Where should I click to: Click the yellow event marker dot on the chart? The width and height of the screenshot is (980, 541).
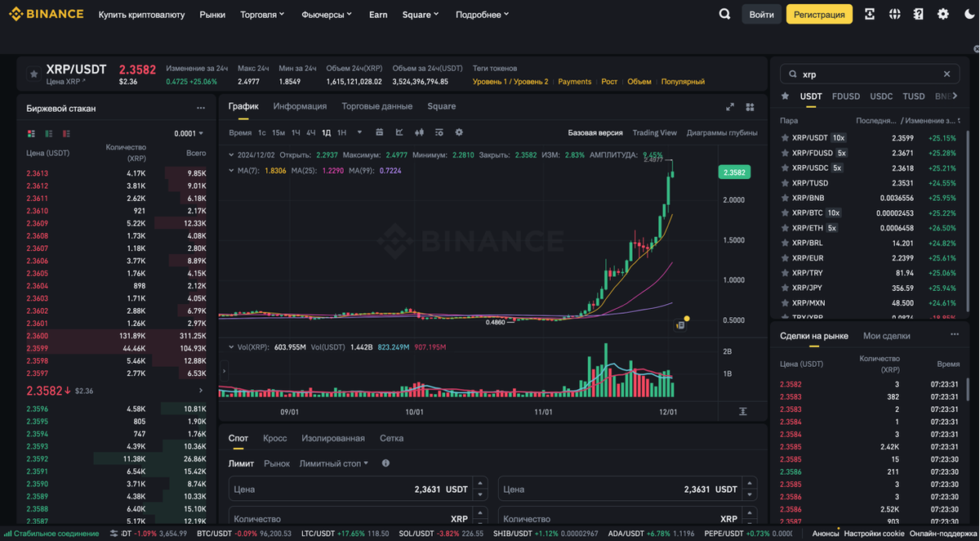687,319
